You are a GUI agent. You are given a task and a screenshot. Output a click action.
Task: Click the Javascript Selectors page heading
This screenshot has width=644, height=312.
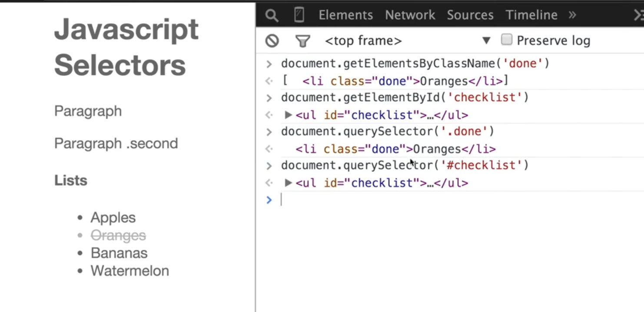(x=126, y=47)
